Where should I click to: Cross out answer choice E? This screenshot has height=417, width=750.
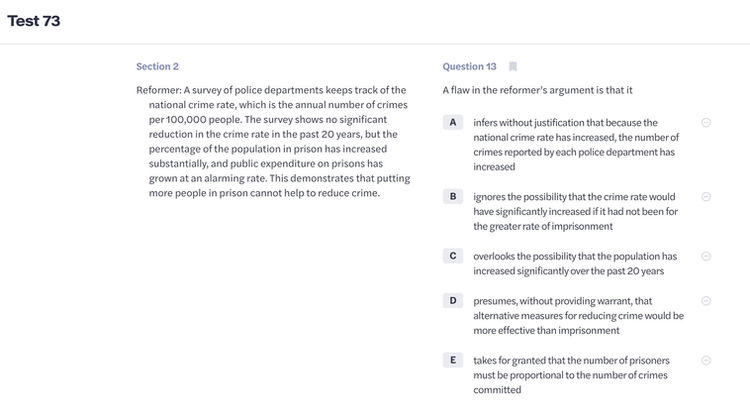coord(706,360)
